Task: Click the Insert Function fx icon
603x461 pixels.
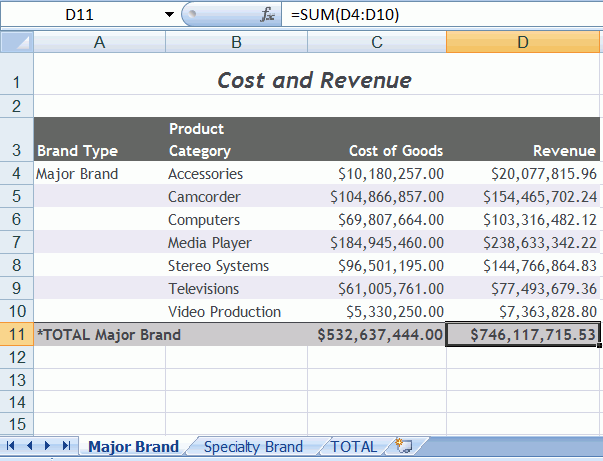Action: coord(267,15)
